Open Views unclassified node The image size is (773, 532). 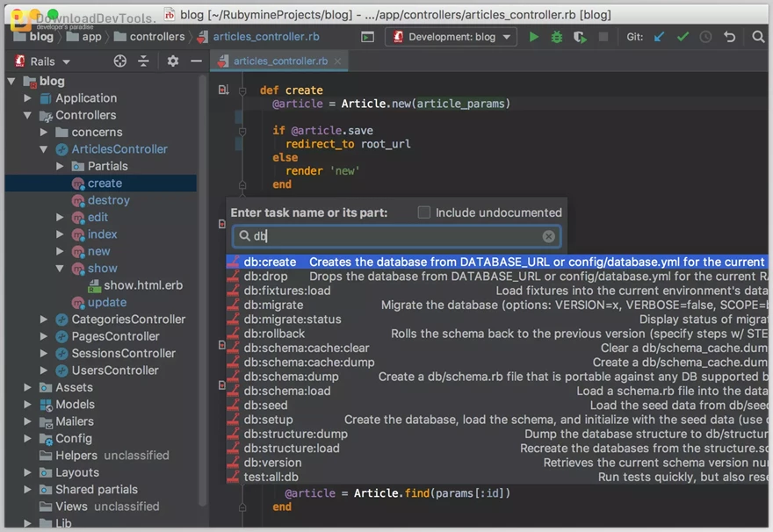click(x=99, y=507)
